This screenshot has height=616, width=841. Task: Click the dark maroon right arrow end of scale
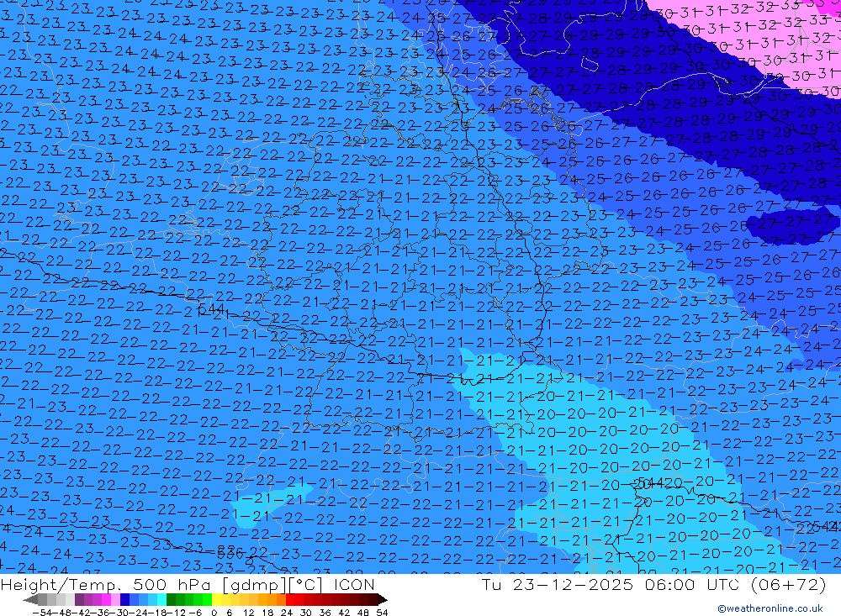pyautogui.click(x=383, y=599)
